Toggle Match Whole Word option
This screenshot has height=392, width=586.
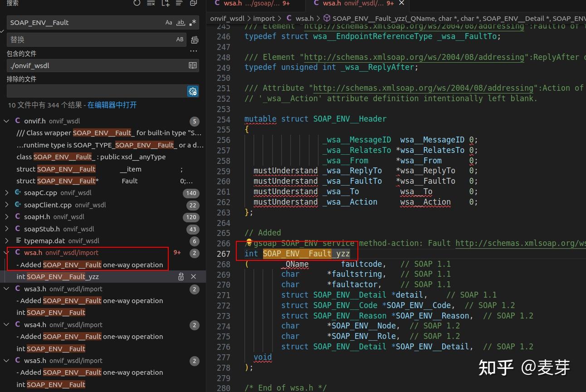click(181, 23)
